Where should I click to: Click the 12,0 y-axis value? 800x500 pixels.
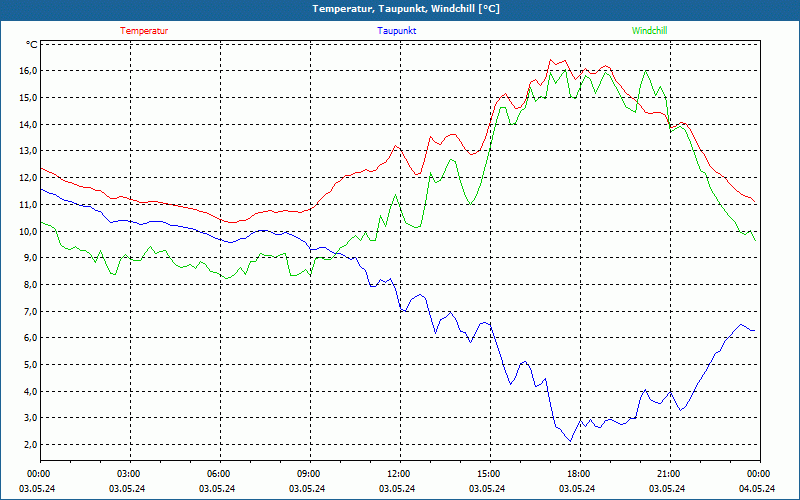click(x=29, y=178)
